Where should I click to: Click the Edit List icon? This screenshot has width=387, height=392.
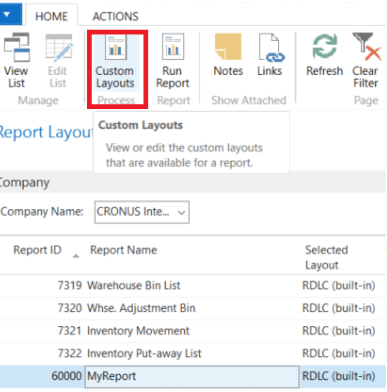(58, 60)
